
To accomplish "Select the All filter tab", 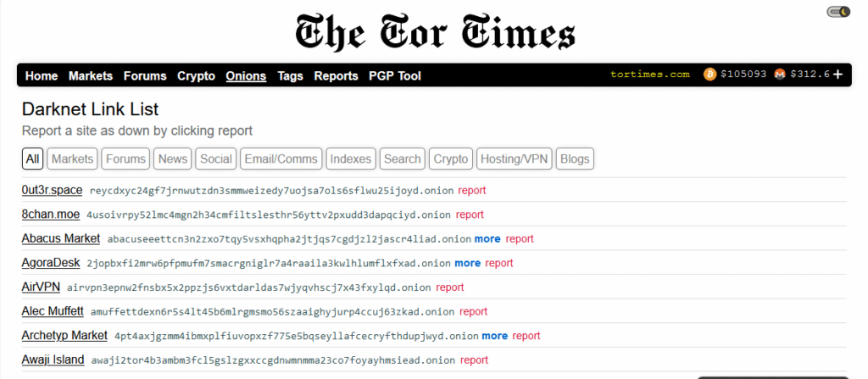I will [33, 159].
